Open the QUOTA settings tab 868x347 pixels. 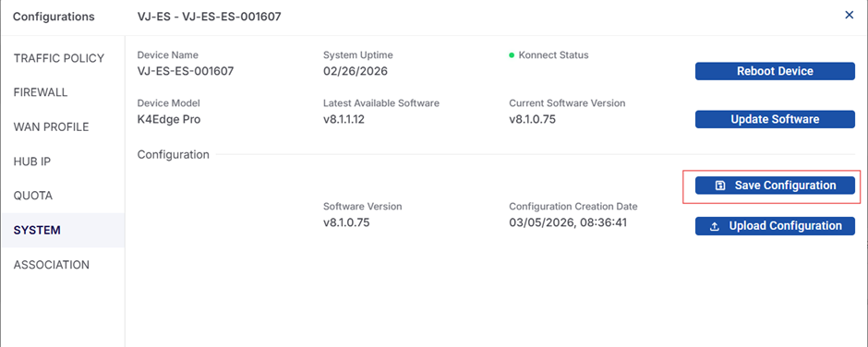click(x=32, y=196)
